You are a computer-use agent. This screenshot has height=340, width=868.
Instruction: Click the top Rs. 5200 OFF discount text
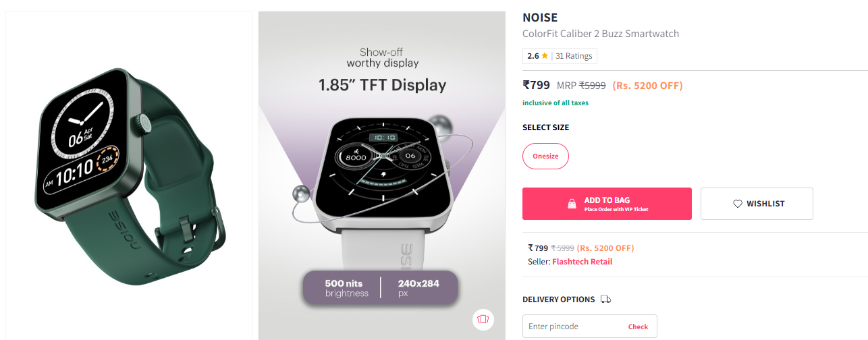pos(647,86)
